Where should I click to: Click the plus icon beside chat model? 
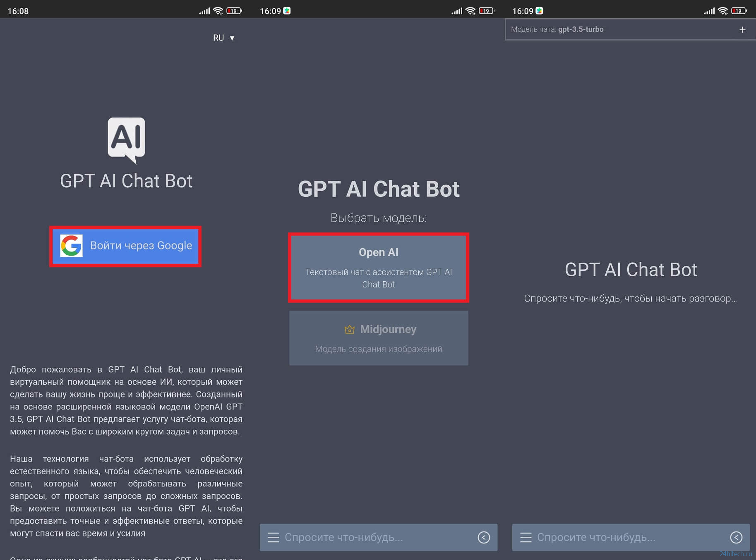coord(742,30)
